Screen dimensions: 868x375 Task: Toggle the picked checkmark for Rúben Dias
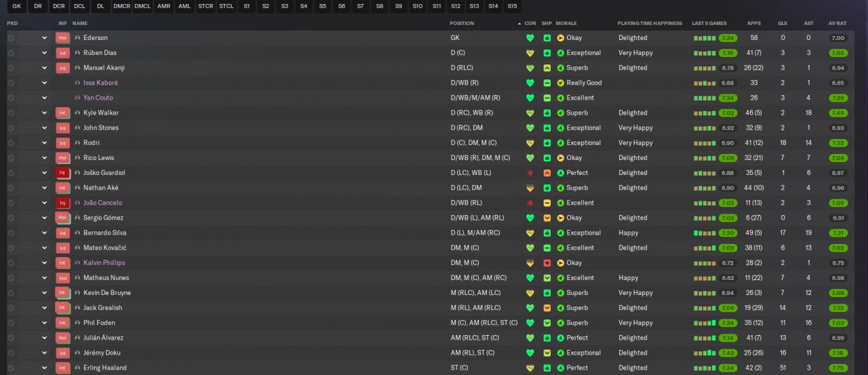[x=11, y=53]
